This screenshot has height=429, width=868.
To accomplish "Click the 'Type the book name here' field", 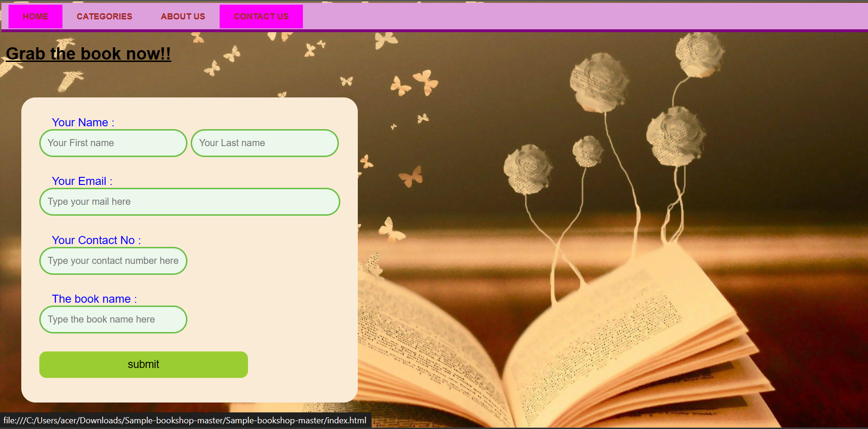I will click(x=113, y=319).
